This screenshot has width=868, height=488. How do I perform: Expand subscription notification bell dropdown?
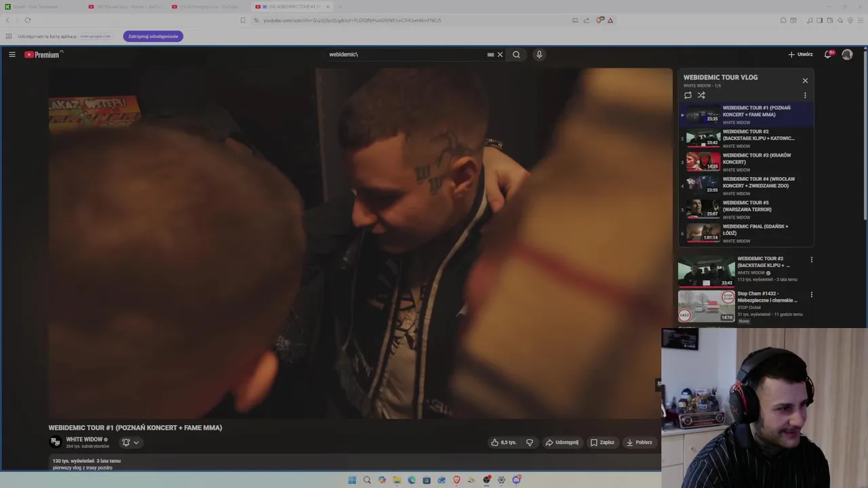click(x=130, y=443)
